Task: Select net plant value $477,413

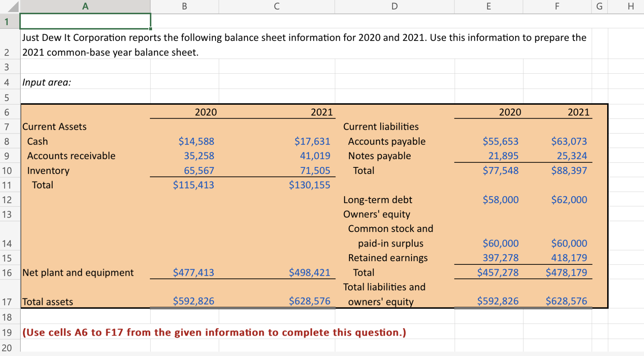Action: (193, 272)
